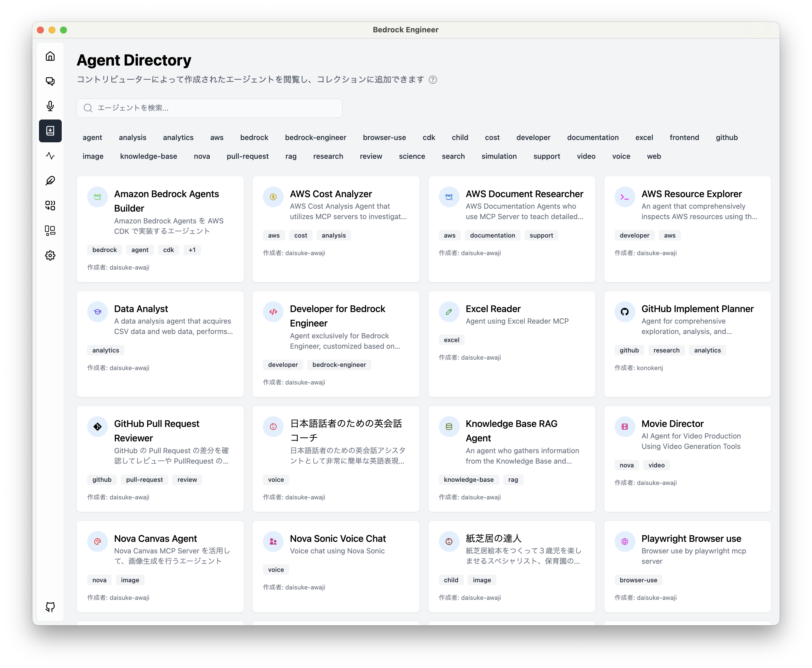Click the help question mark icon
The image size is (812, 668).
433,80
